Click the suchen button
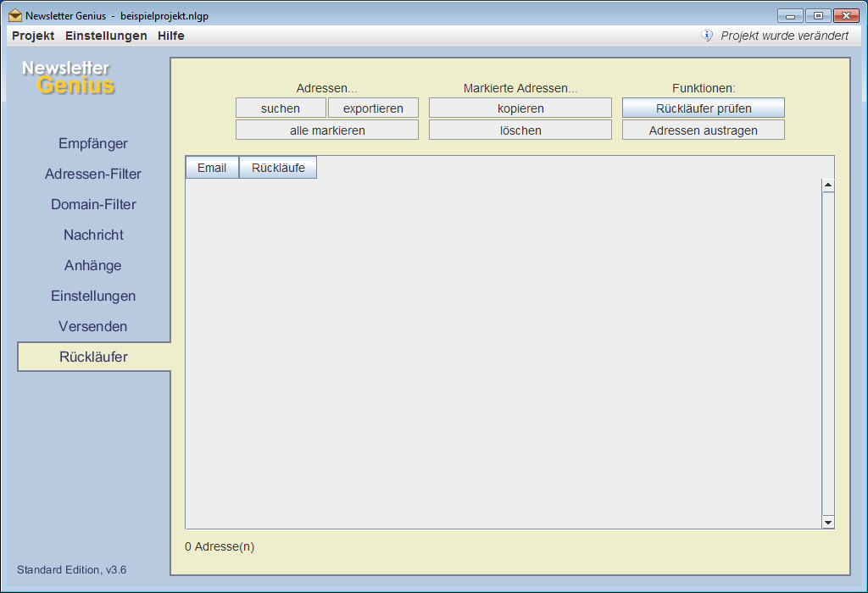The height and width of the screenshot is (593, 868). [x=281, y=108]
